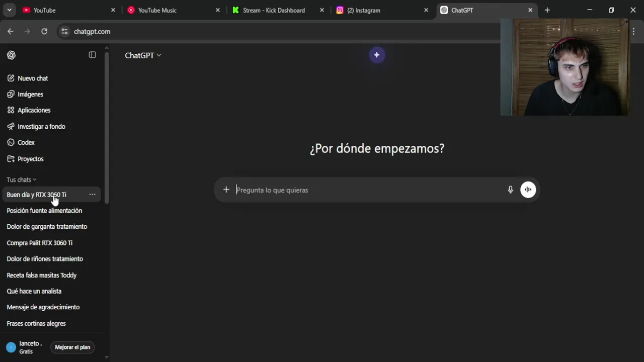The height and width of the screenshot is (362, 644).
Task: Click the microphone dictation icon
Action: coord(510,190)
